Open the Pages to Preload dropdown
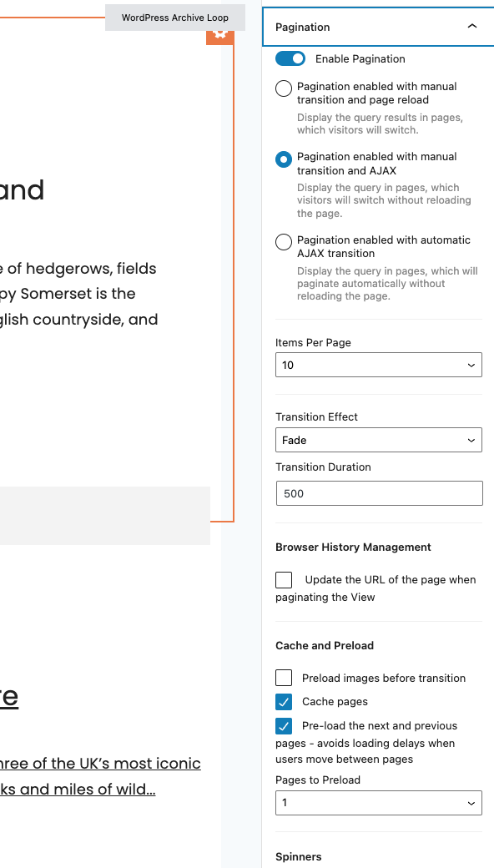The height and width of the screenshot is (868, 494). point(379,803)
